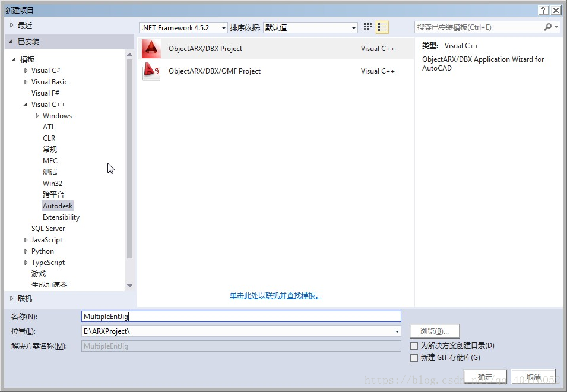
Task: Collapse the Visual C++ node
Action: point(25,105)
